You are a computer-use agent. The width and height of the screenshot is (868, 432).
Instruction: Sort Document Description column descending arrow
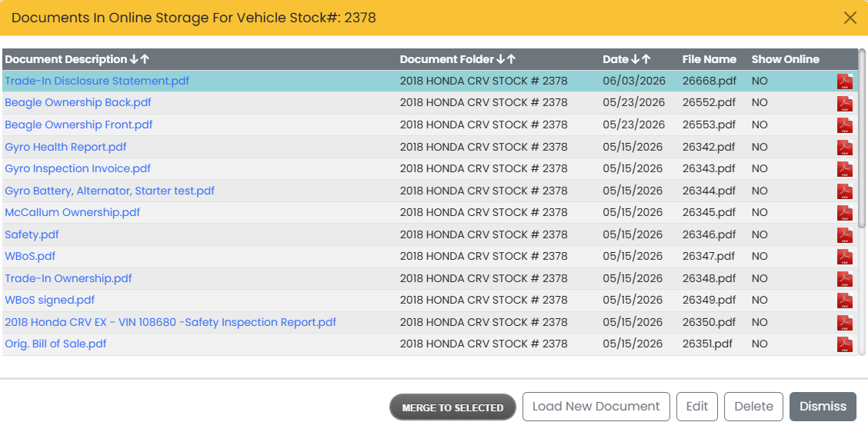tap(134, 59)
